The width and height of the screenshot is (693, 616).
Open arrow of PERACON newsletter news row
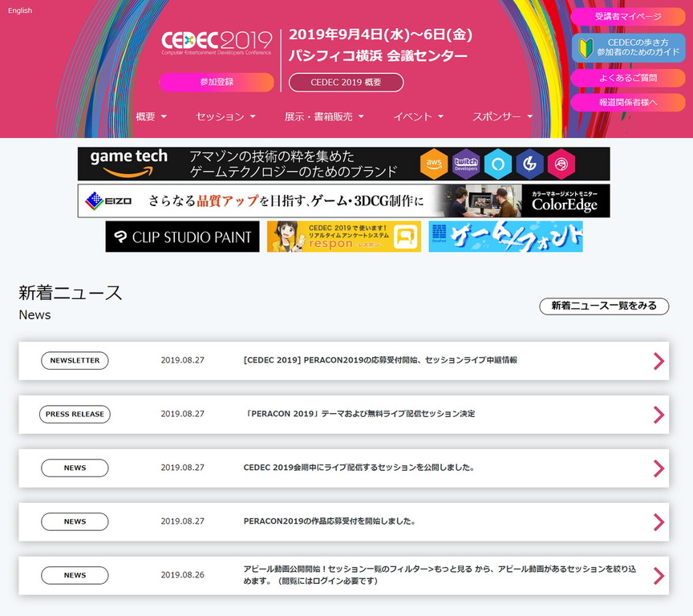pyautogui.click(x=659, y=361)
